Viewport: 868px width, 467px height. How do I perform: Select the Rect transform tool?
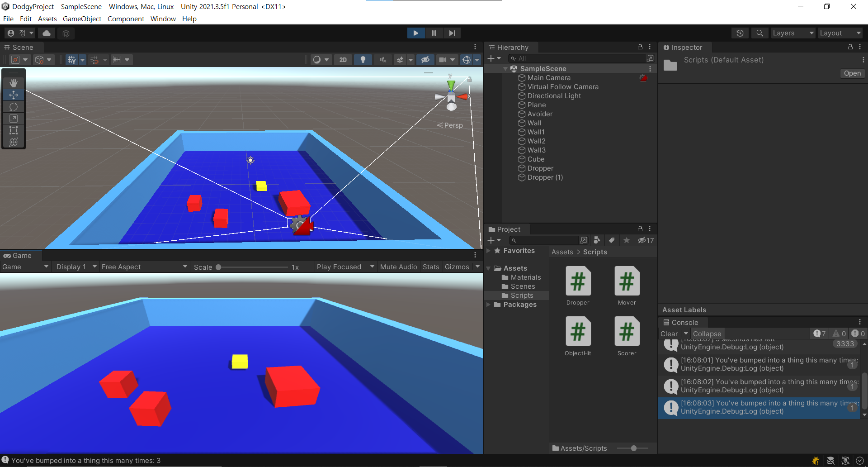point(14,130)
